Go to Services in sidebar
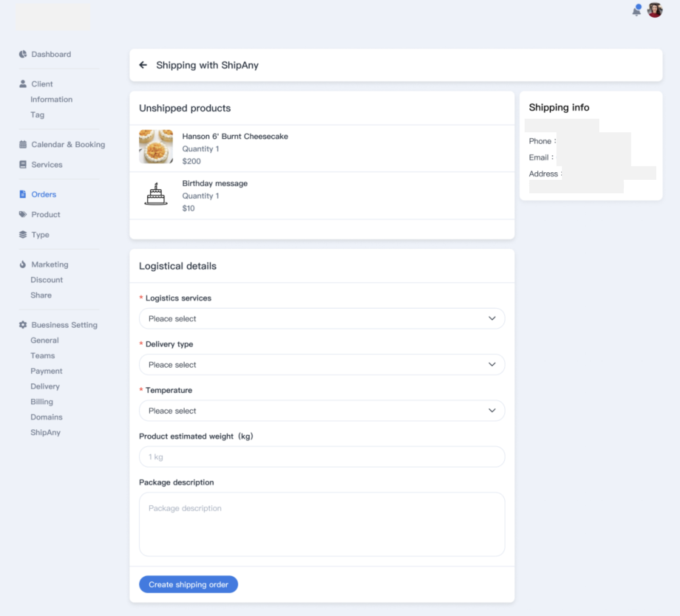680x616 pixels. click(47, 165)
